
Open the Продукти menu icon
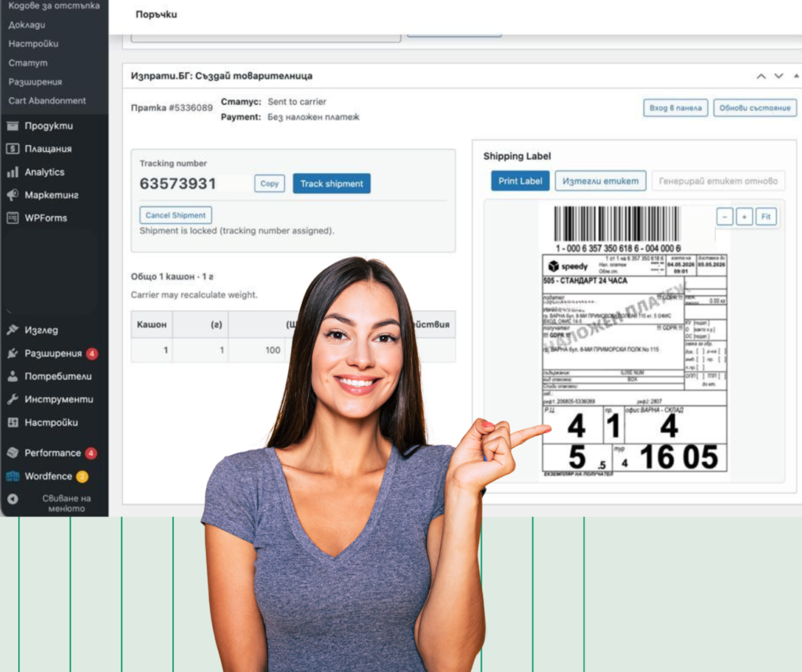click(13, 126)
